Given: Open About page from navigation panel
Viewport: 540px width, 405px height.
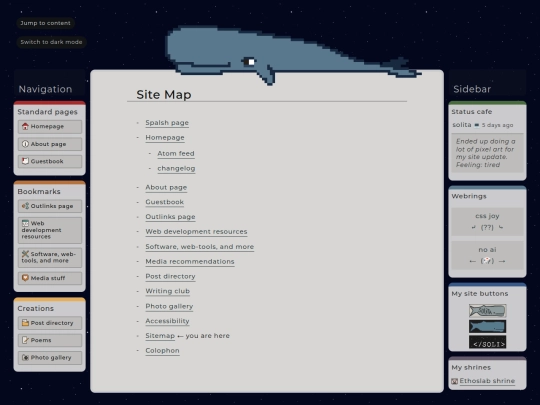Looking at the screenshot, I should click(x=50, y=144).
